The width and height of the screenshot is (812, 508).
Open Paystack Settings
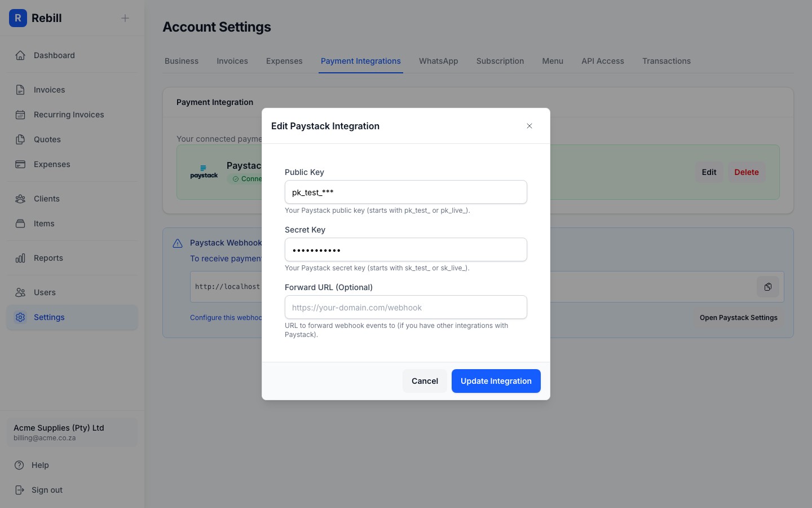tap(739, 318)
